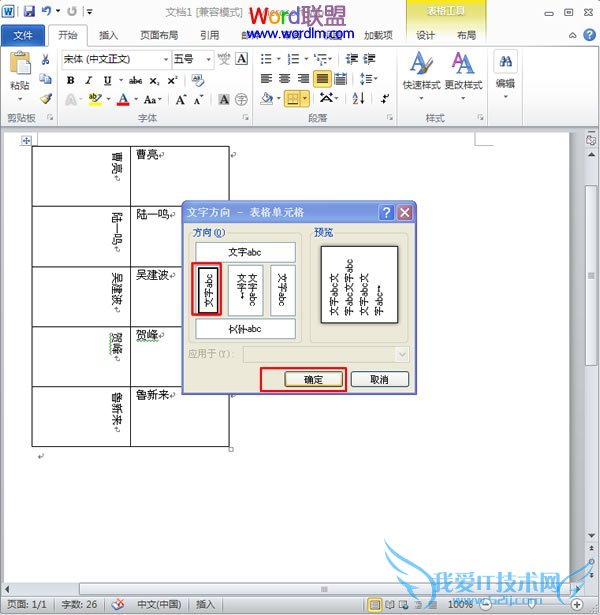600x615 pixels.
Task: Switch to the References tab
Action: [x=209, y=35]
